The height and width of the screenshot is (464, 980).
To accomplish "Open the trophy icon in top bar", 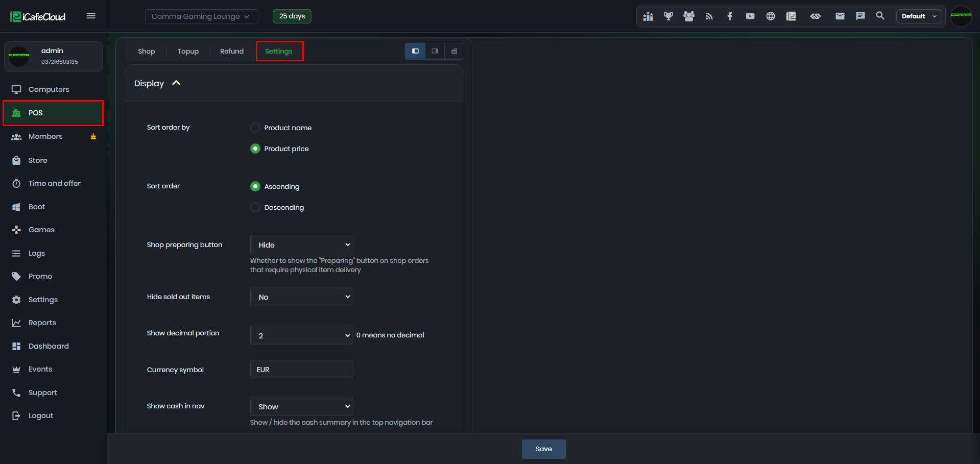I will 668,16.
